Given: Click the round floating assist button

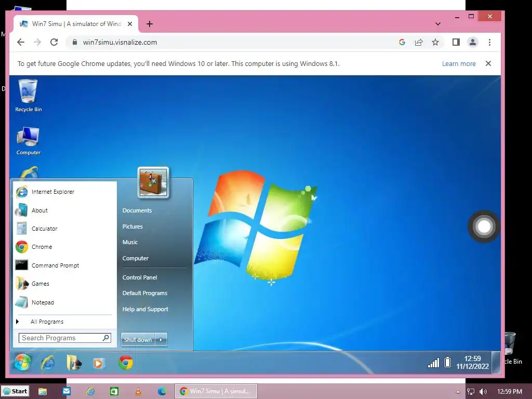Looking at the screenshot, I should [484, 227].
